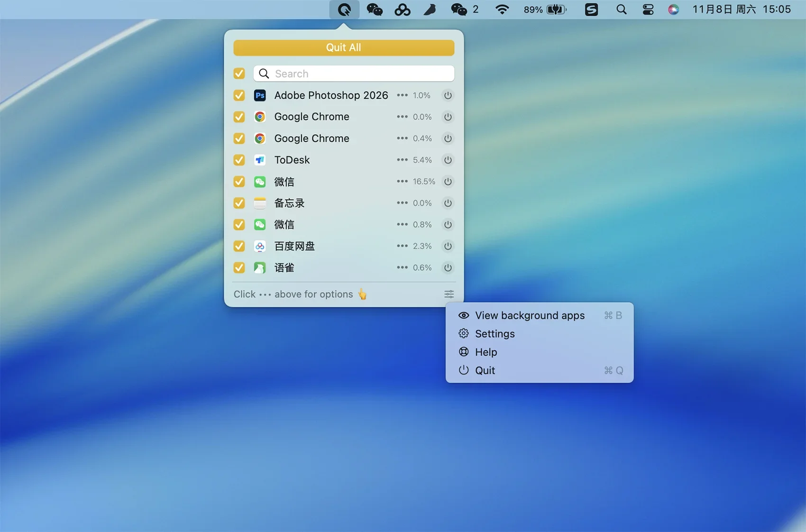Click the QuitAll icon in the menu bar

click(344, 9)
